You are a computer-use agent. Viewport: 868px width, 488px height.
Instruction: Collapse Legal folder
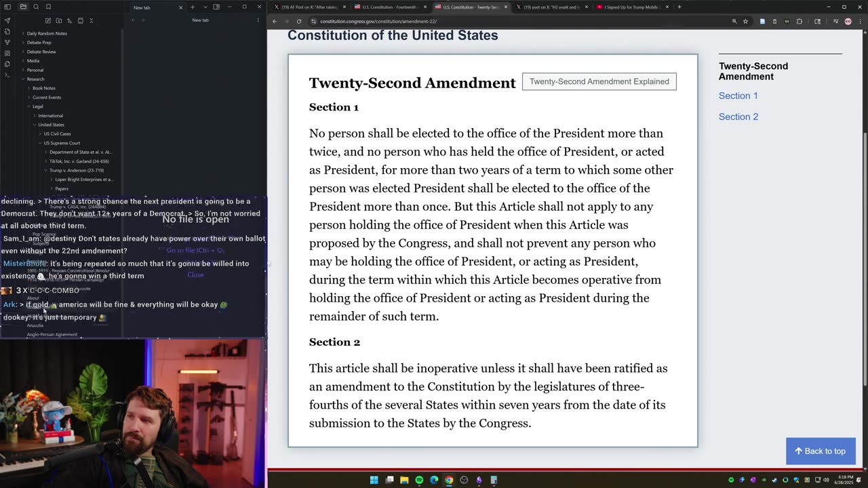coord(37,106)
